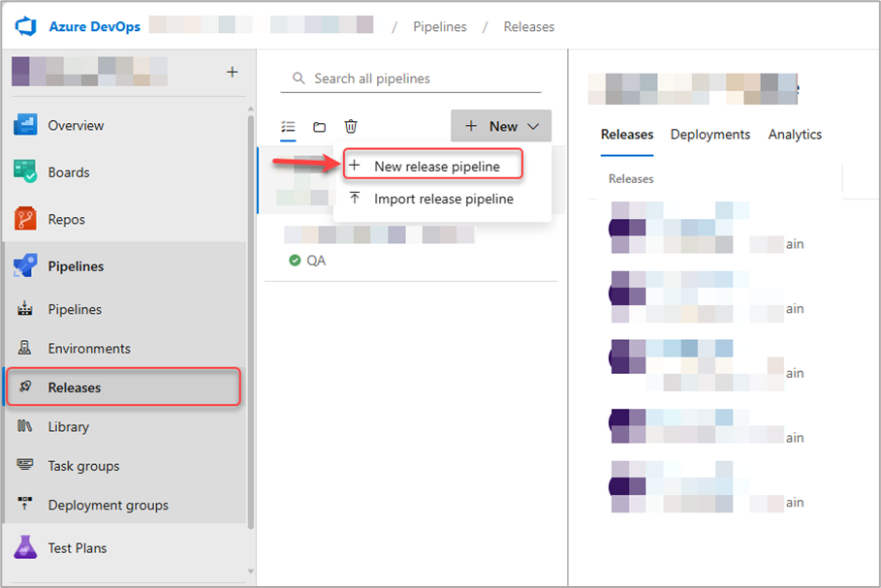Open Releases in the sidebar

click(75, 387)
